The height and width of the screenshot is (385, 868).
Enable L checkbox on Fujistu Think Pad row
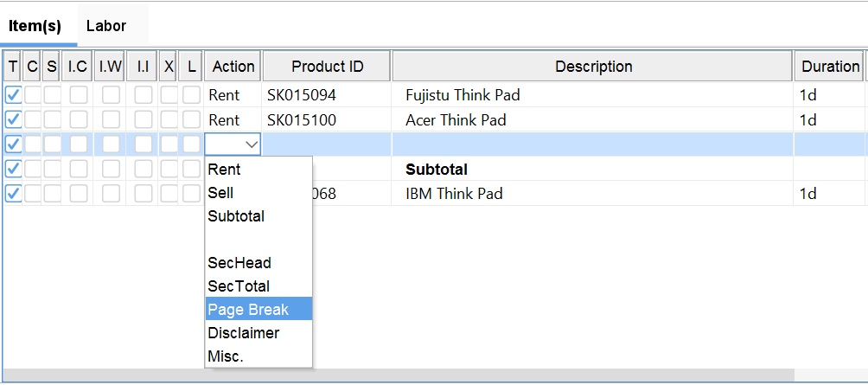[191, 95]
